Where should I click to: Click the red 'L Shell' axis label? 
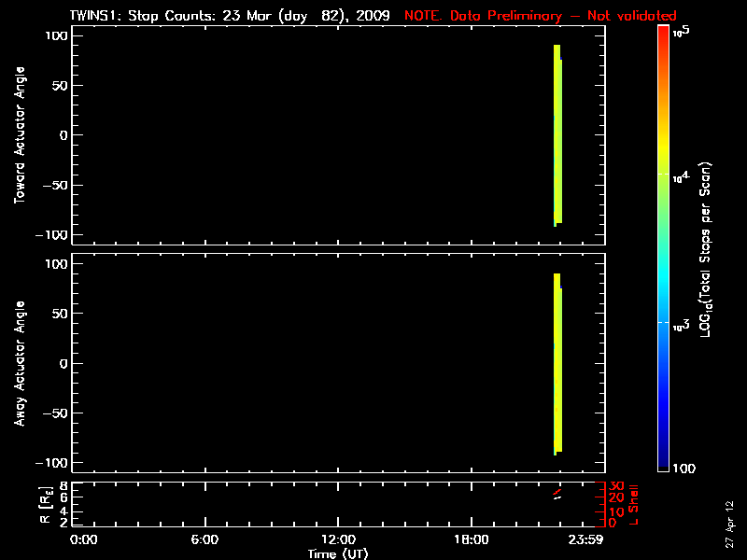tap(633, 505)
